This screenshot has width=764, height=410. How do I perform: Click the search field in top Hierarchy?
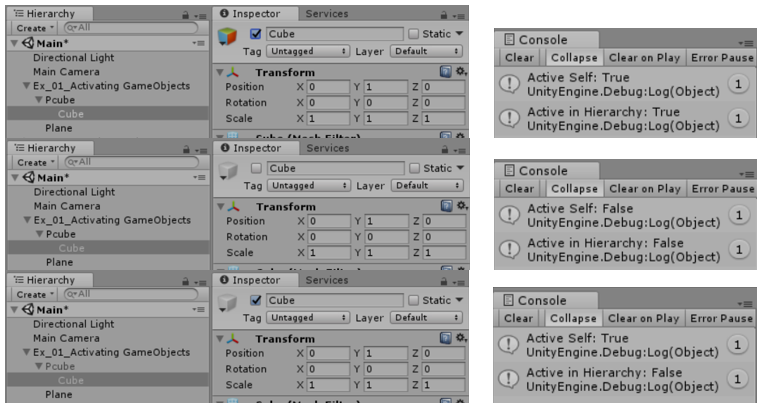click(131, 28)
